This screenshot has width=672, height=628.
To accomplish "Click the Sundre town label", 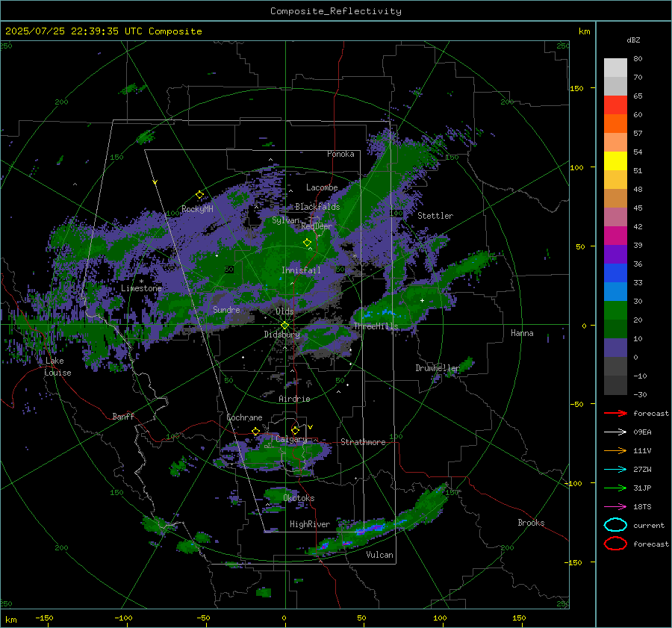I will [226, 309].
